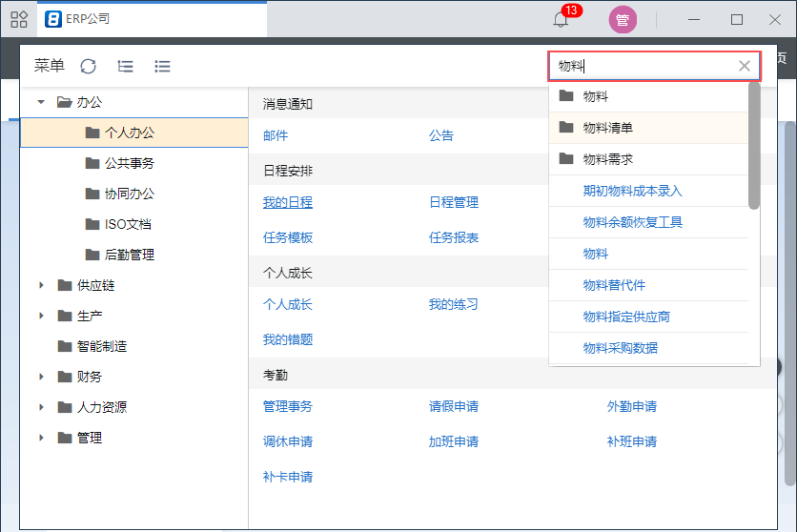Select 公共事务 in the menu tree
The image size is (797, 532).
[x=129, y=163]
